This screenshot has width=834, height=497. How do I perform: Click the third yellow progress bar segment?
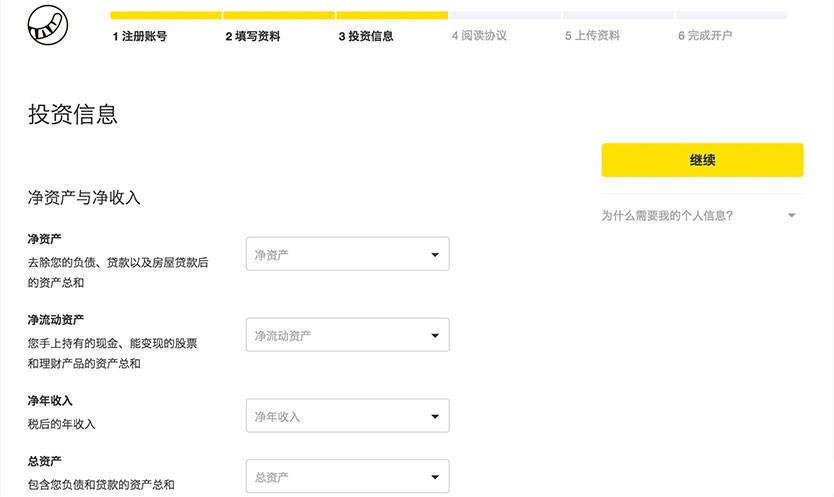pos(392,15)
